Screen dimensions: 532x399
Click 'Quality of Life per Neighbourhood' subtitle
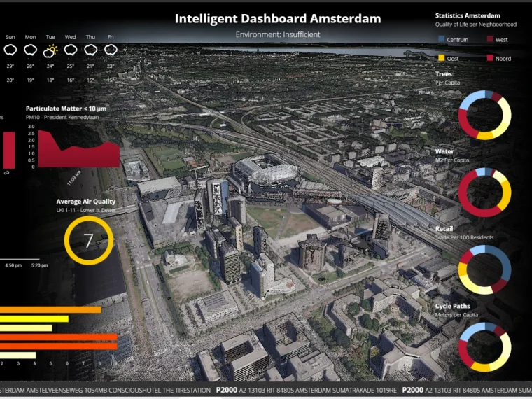[476, 24]
